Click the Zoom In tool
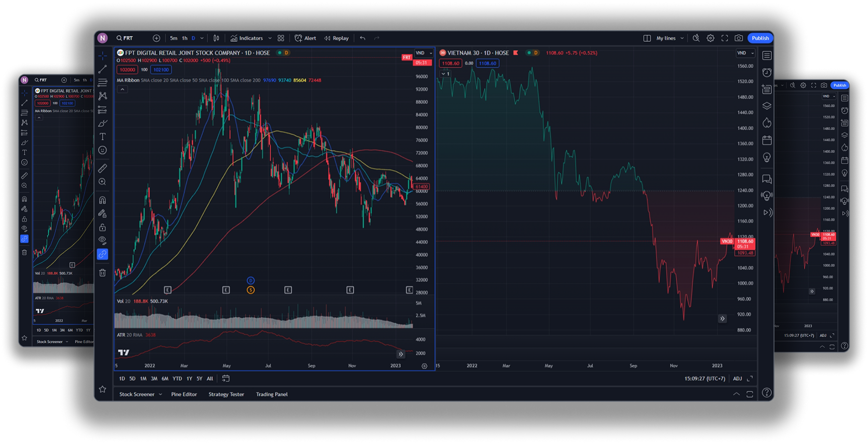This screenshot has width=868, height=444. [x=103, y=182]
